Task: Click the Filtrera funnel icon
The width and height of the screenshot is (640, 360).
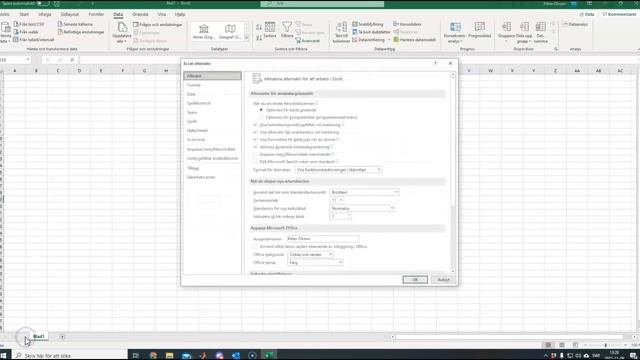Action: point(287,27)
